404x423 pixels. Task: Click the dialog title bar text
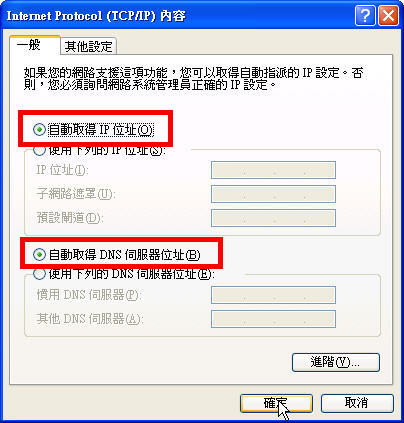pyautogui.click(x=96, y=16)
